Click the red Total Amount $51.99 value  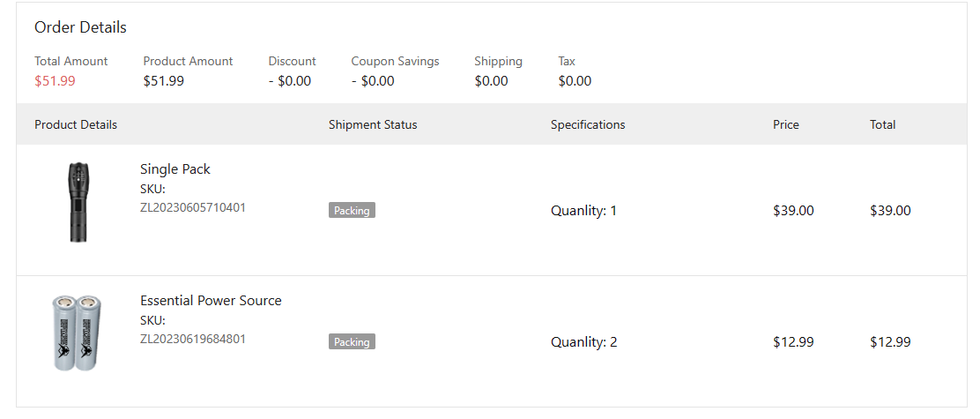coord(55,81)
